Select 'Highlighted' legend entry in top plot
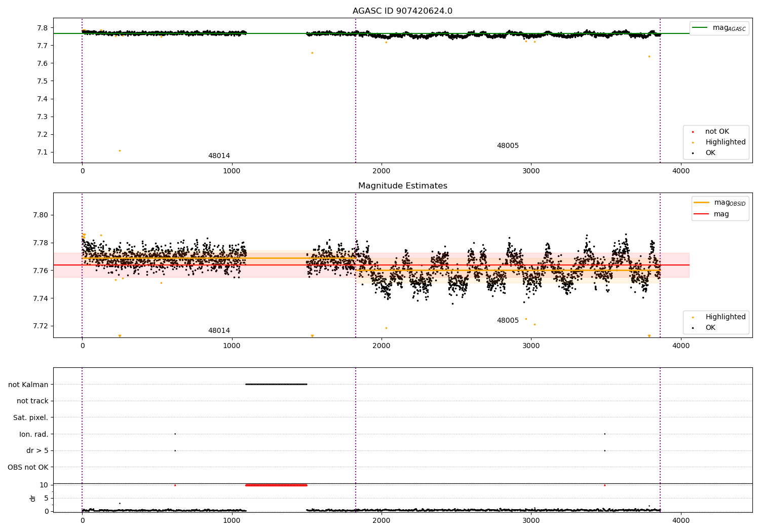The width and height of the screenshot is (760, 532). (x=725, y=142)
